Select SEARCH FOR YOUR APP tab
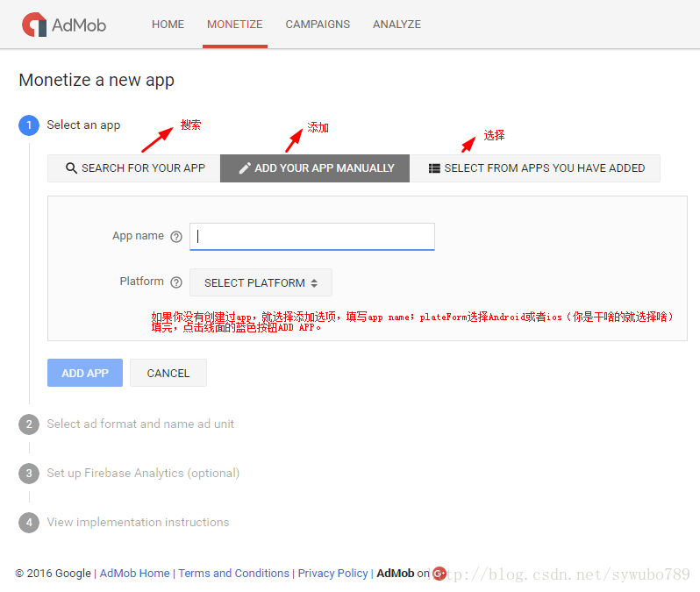This screenshot has width=700, height=592. (x=134, y=168)
